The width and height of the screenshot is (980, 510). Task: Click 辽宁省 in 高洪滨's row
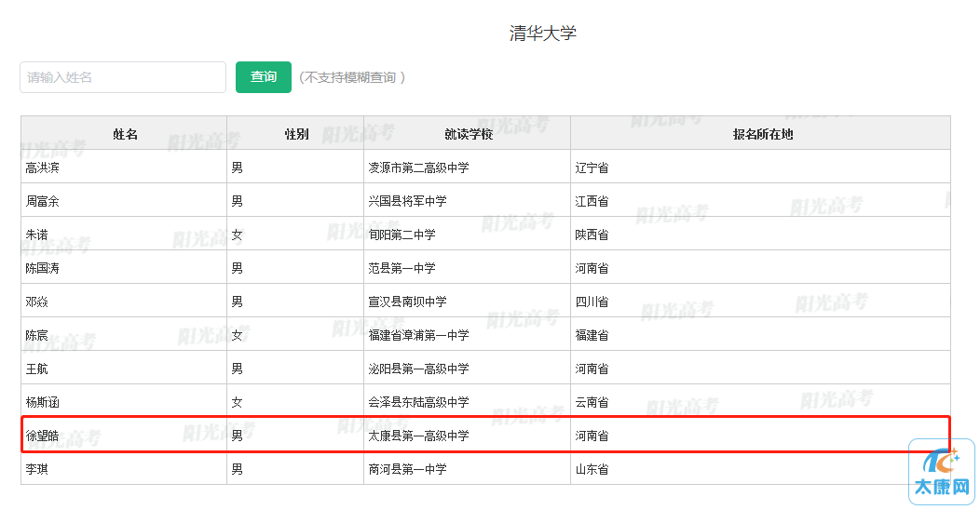pos(592,168)
